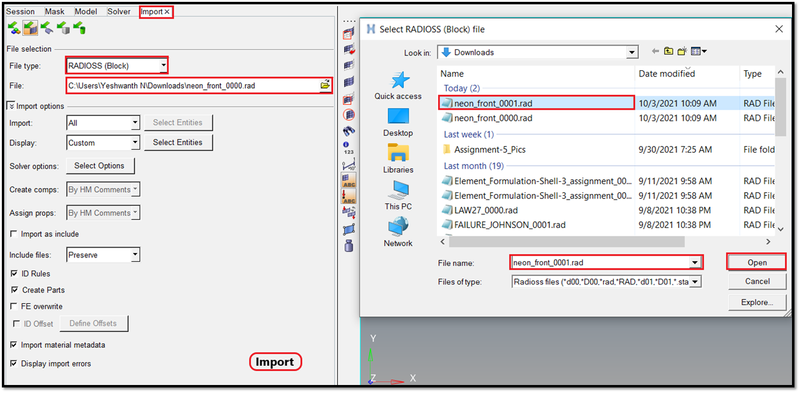Select the neon_front_0001.rad file

[x=536, y=103]
